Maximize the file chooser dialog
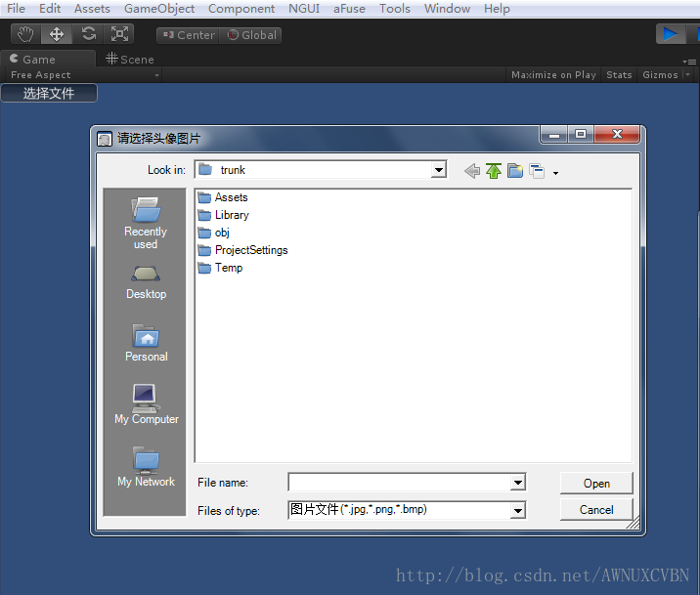 (581, 134)
